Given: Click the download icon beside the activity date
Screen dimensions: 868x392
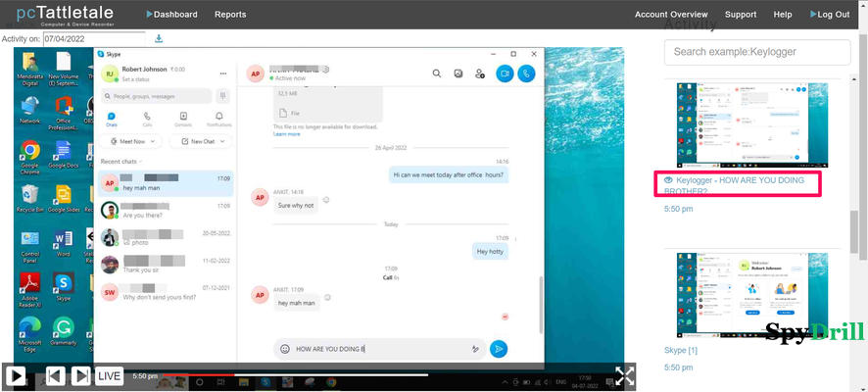Looking at the screenshot, I should pos(159,39).
